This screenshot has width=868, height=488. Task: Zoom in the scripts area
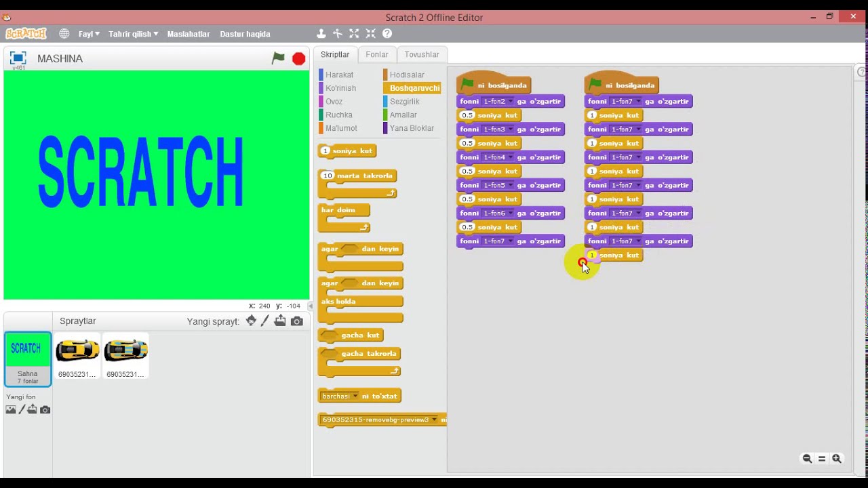coord(837,459)
